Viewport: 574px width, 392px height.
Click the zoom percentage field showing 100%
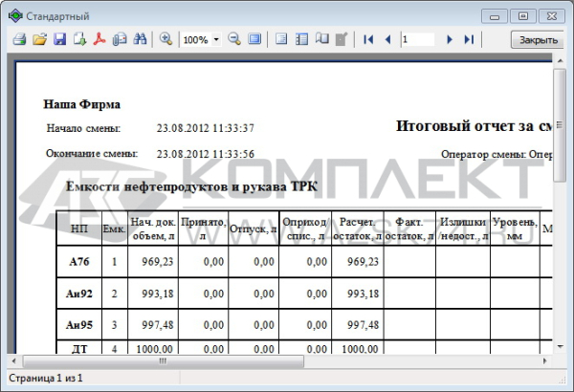(196, 39)
